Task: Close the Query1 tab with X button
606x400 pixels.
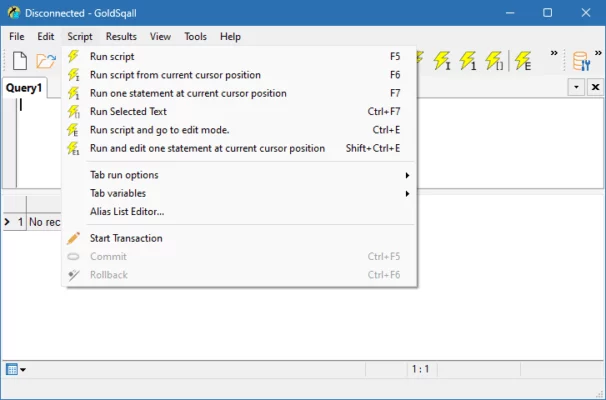Action: pos(596,87)
